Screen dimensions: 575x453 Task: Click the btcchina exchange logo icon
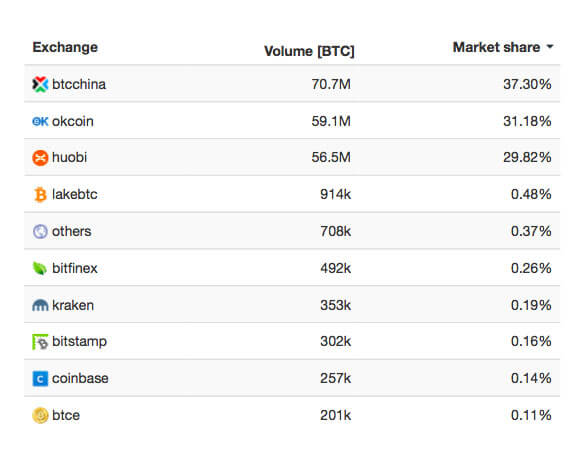40,84
